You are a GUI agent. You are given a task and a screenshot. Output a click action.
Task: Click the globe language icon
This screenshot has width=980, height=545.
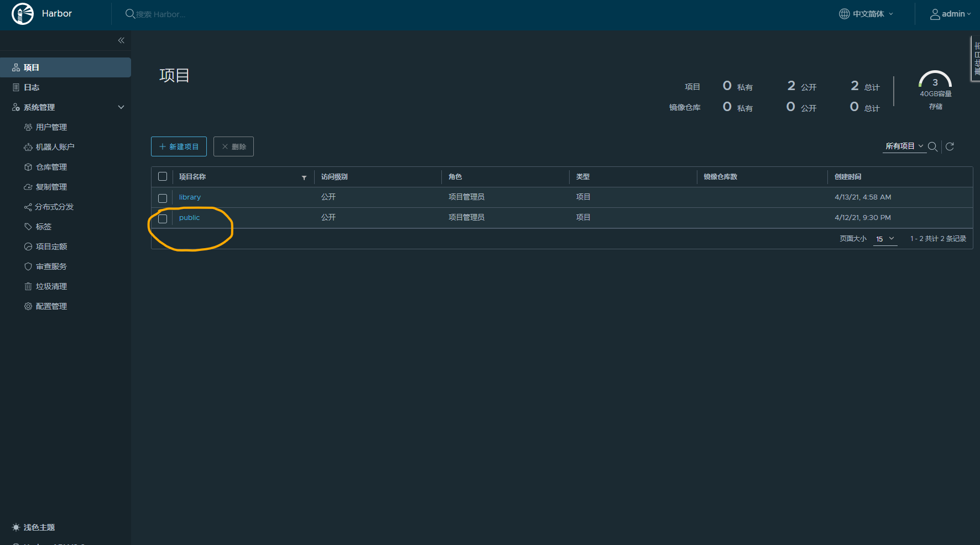[844, 14]
